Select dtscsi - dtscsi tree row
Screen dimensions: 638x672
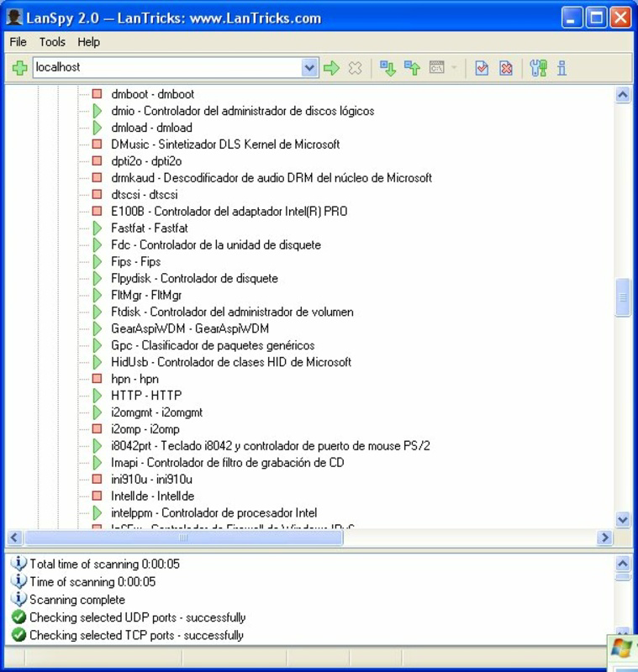144,194
